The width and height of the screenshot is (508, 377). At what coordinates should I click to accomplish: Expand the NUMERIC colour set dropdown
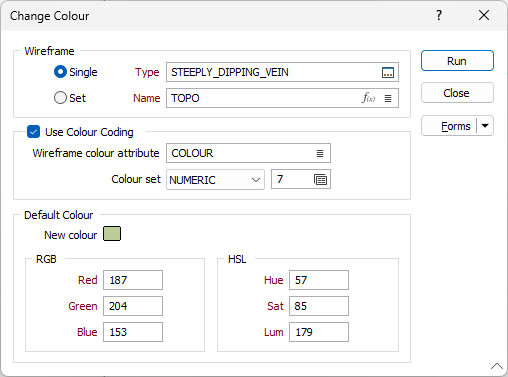point(215,180)
